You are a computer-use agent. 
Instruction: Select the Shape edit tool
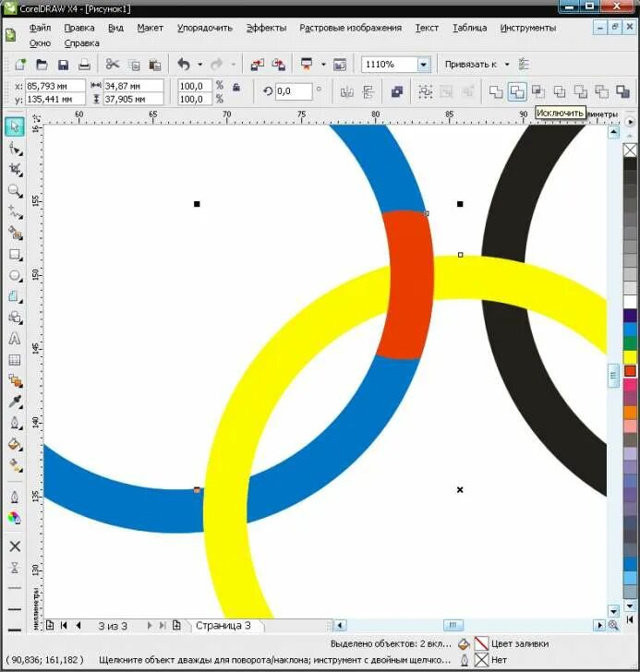15,149
